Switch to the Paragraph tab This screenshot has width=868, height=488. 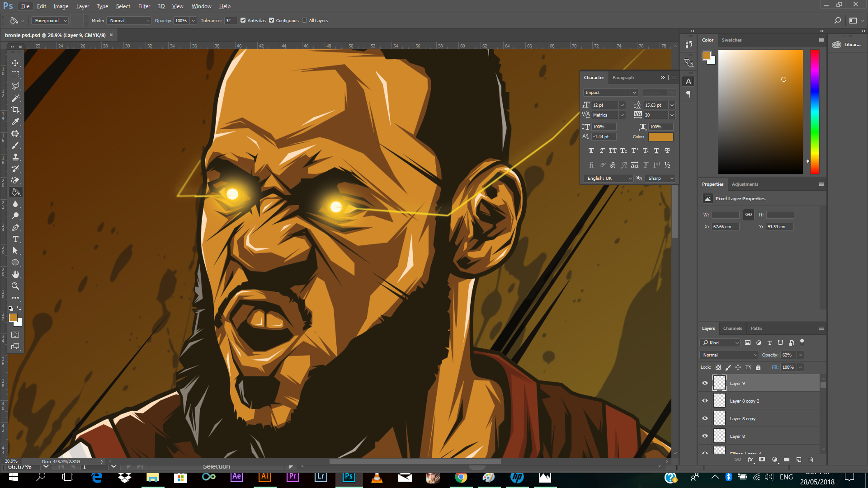623,77
